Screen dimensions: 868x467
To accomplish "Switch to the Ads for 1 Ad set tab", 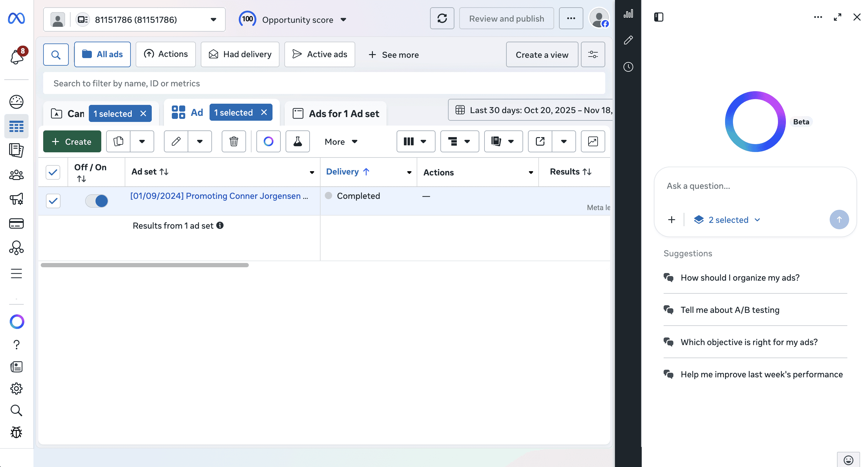I will click(x=336, y=113).
